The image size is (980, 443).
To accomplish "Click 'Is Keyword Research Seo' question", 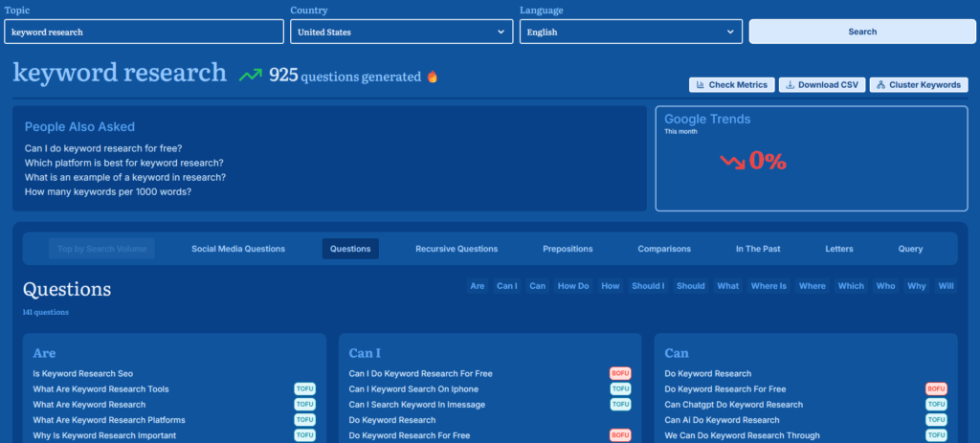I will 83,374.
